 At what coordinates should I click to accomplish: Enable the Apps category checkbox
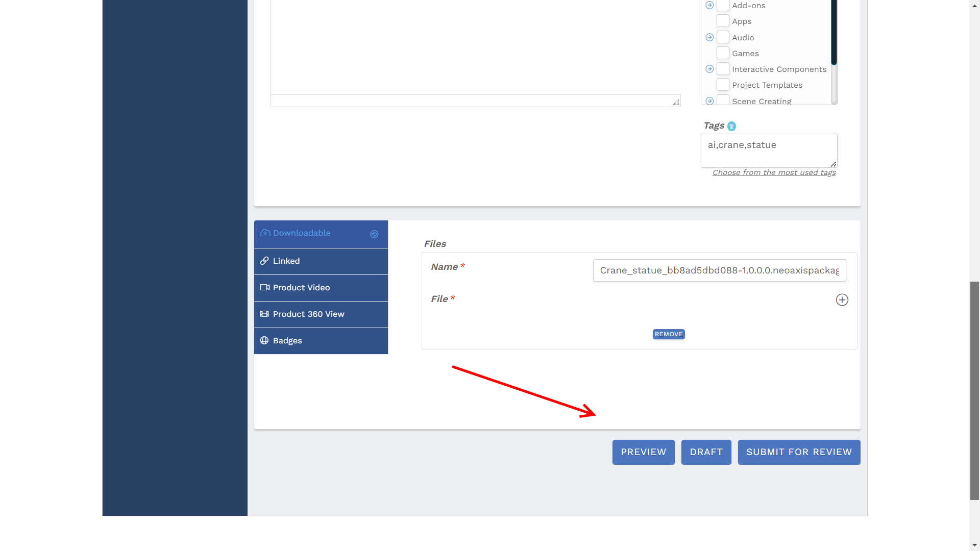tap(722, 21)
